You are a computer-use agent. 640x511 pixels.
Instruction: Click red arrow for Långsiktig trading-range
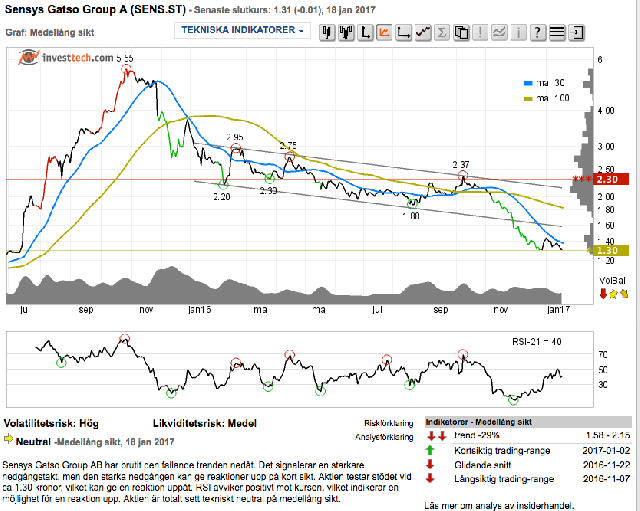(x=430, y=478)
